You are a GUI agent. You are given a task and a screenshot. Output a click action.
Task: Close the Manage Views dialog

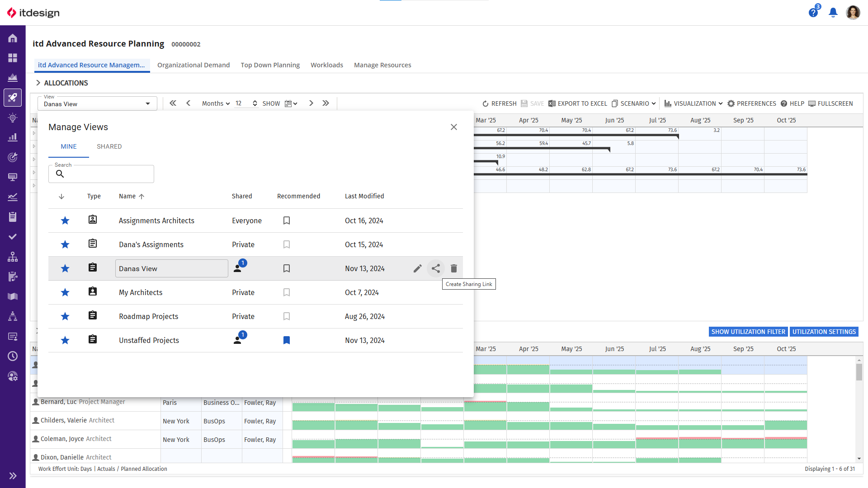[454, 127]
